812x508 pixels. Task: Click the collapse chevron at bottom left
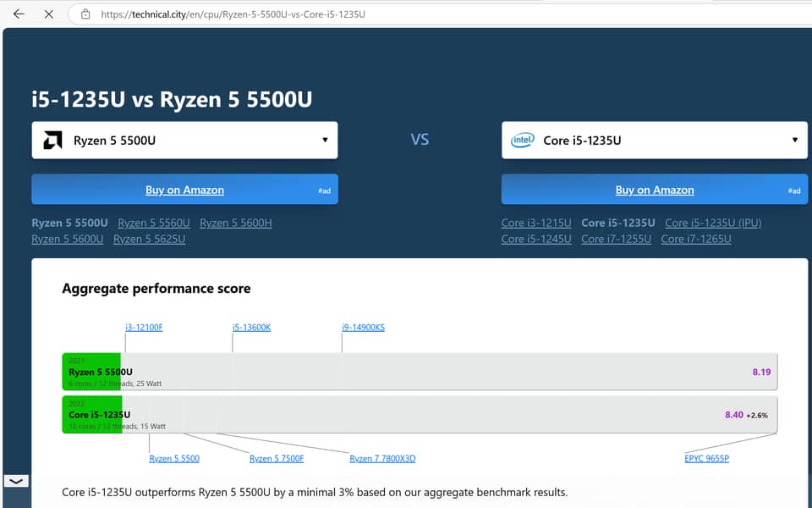click(x=16, y=481)
